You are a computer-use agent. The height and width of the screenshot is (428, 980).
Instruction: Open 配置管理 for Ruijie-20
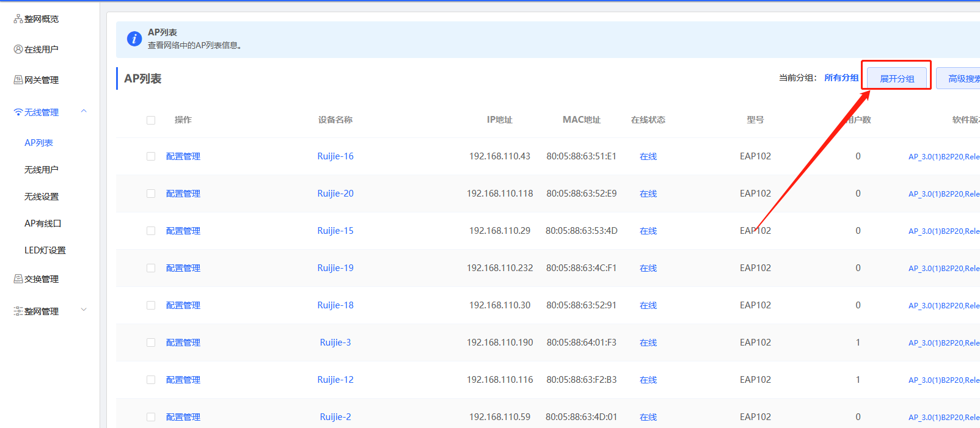[183, 194]
